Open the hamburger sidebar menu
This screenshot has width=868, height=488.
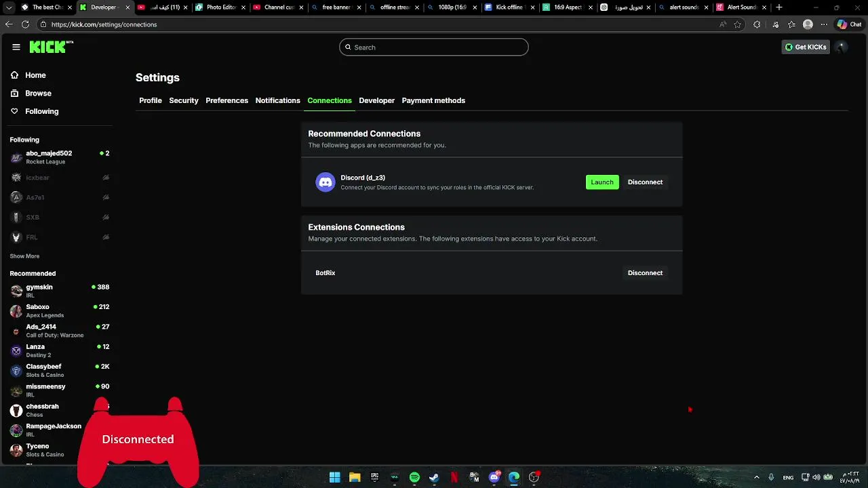click(16, 47)
